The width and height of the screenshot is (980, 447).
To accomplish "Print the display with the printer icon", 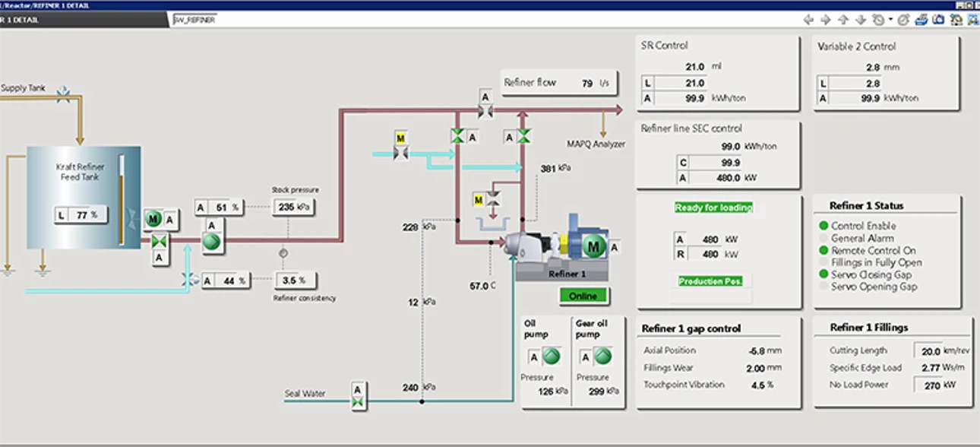I will (x=922, y=20).
